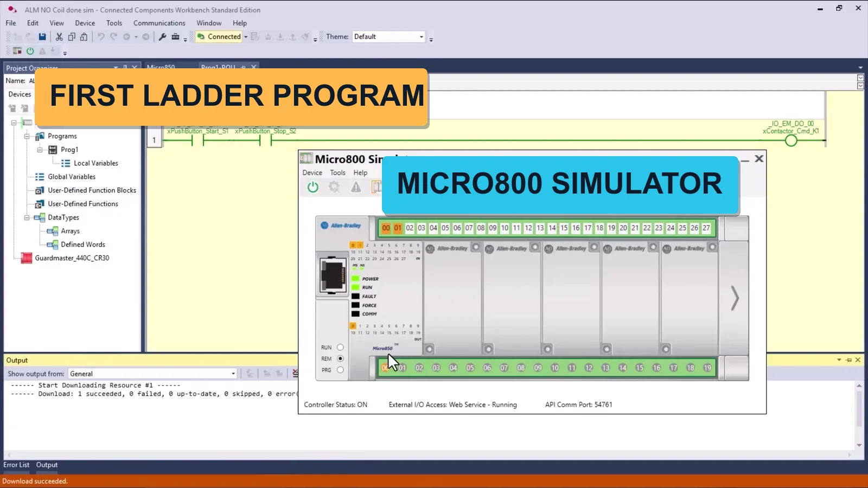The width and height of the screenshot is (868, 488).
Task: Select the RUN mode radio button
Action: pyautogui.click(x=340, y=347)
